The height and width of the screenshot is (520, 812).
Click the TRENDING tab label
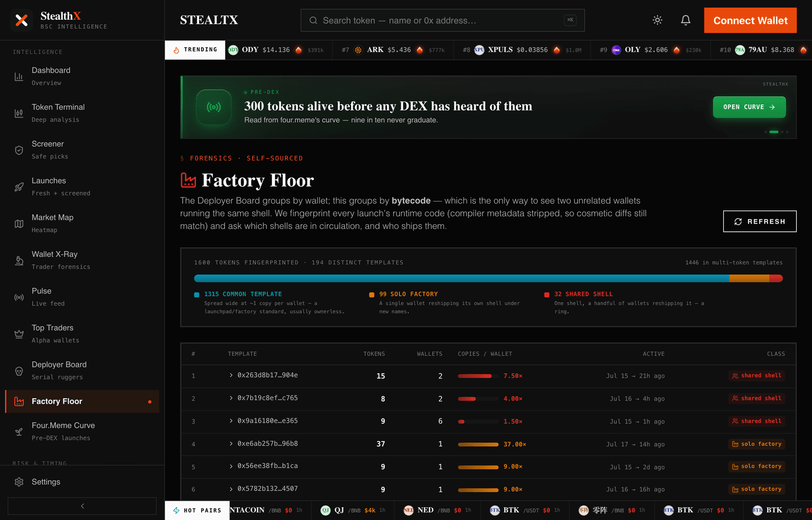pos(200,50)
